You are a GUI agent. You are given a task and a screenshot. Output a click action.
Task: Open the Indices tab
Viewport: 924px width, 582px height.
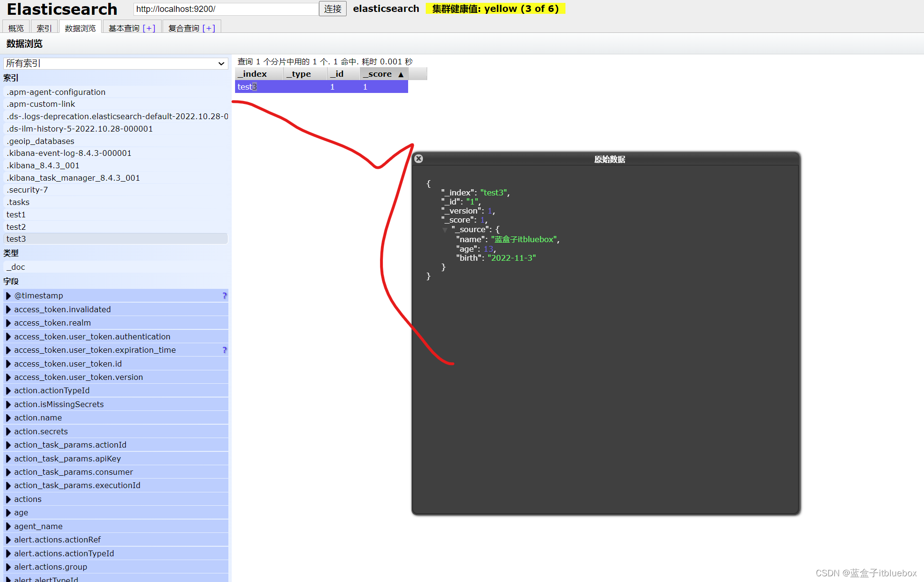44,28
